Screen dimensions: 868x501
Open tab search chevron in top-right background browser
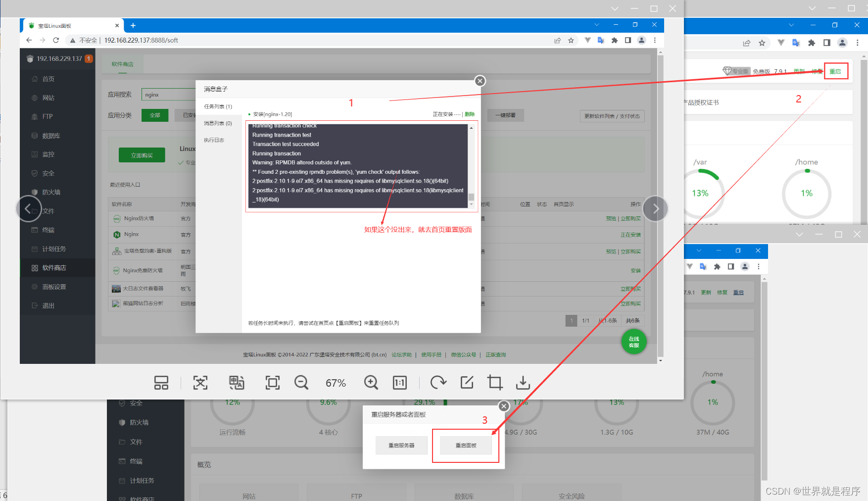(x=791, y=25)
